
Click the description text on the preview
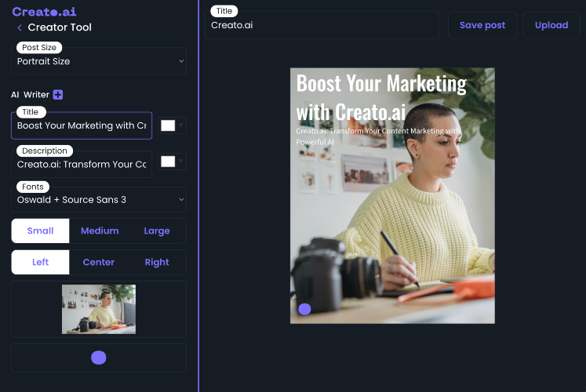(x=378, y=136)
